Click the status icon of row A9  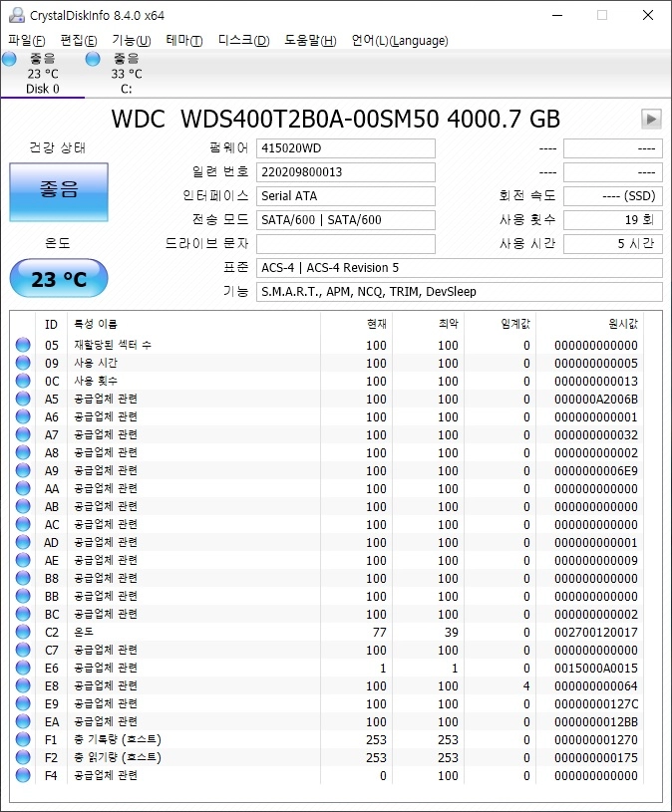[x=23, y=470]
